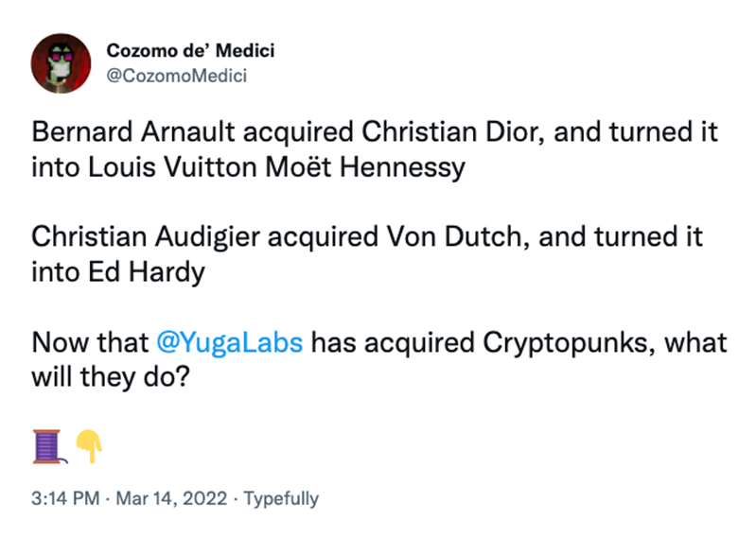Click the Cozomo de' Medici display name

point(190,50)
